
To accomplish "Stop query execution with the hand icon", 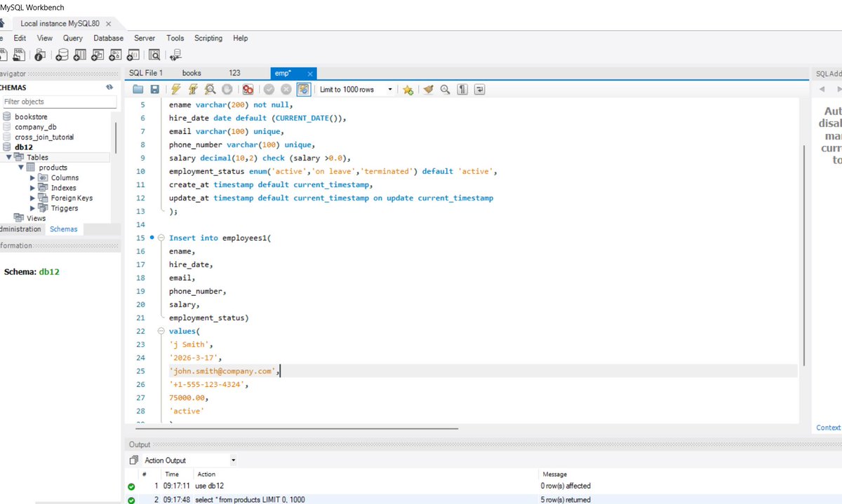I will [227, 90].
